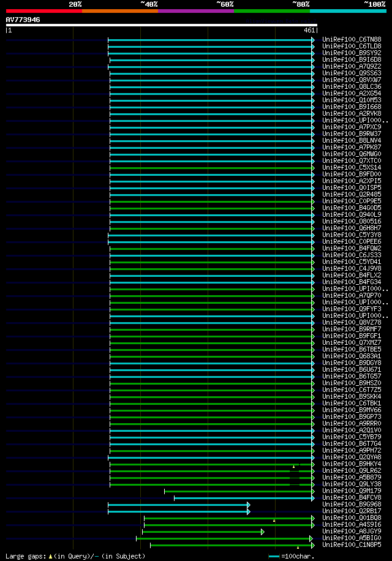Image resolution: width=392 pixels, height=561 pixels.
Task: Click the query end position 461
Action: coord(309,31)
